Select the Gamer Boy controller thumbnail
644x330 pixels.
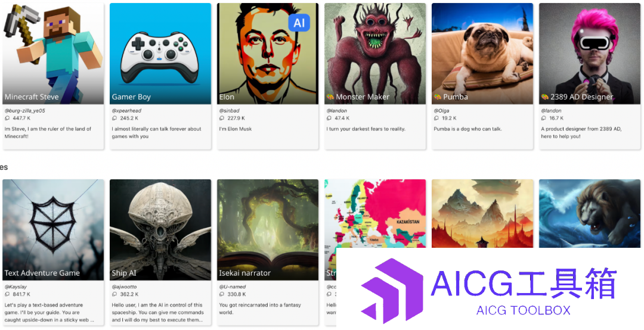coord(160,54)
